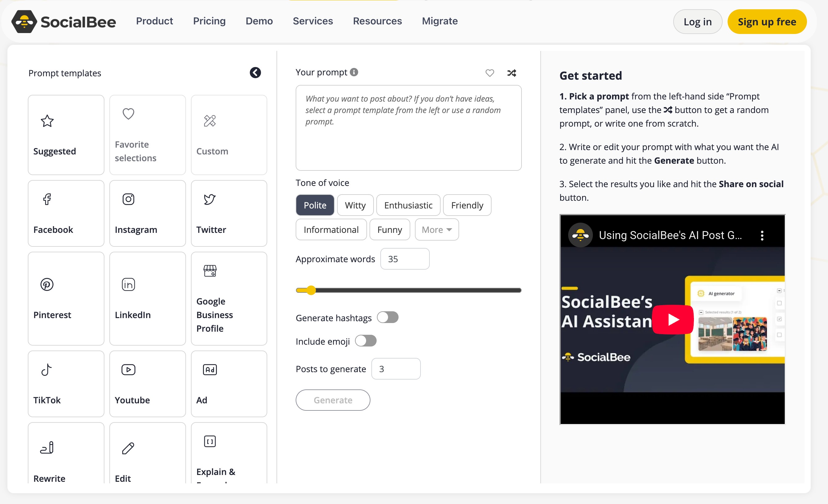Choose the Twitter bird template

tap(229, 213)
